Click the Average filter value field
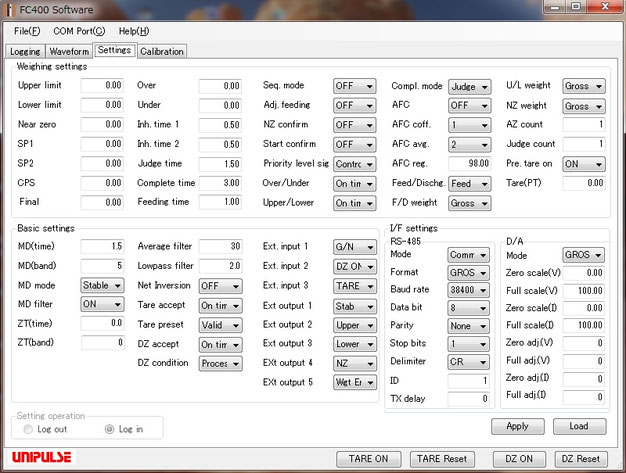This screenshot has height=473, width=626. coord(220,246)
